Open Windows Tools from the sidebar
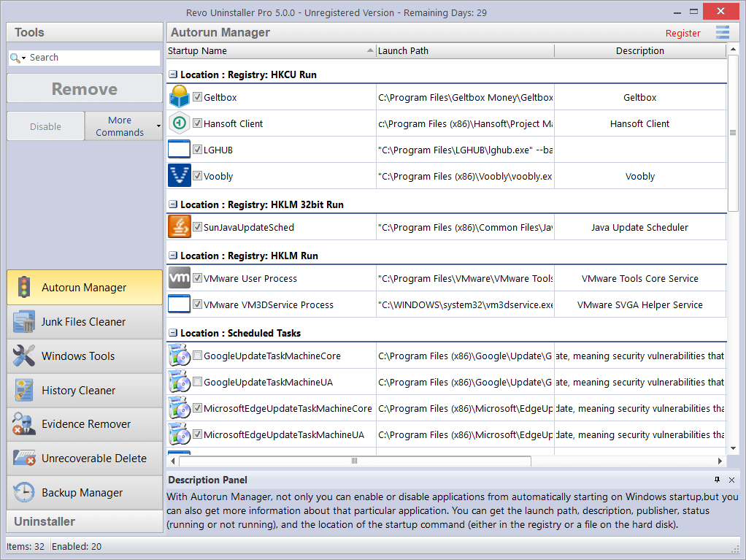 (85, 356)
